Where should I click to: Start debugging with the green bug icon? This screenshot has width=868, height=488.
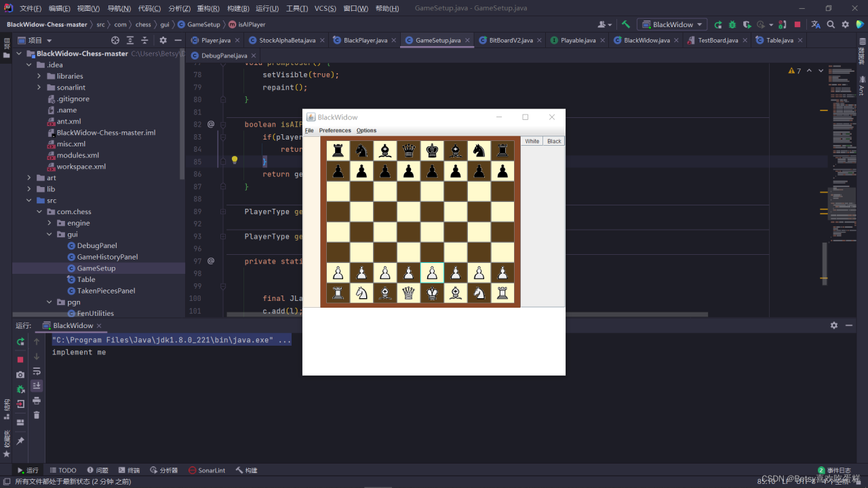(732, 24)
